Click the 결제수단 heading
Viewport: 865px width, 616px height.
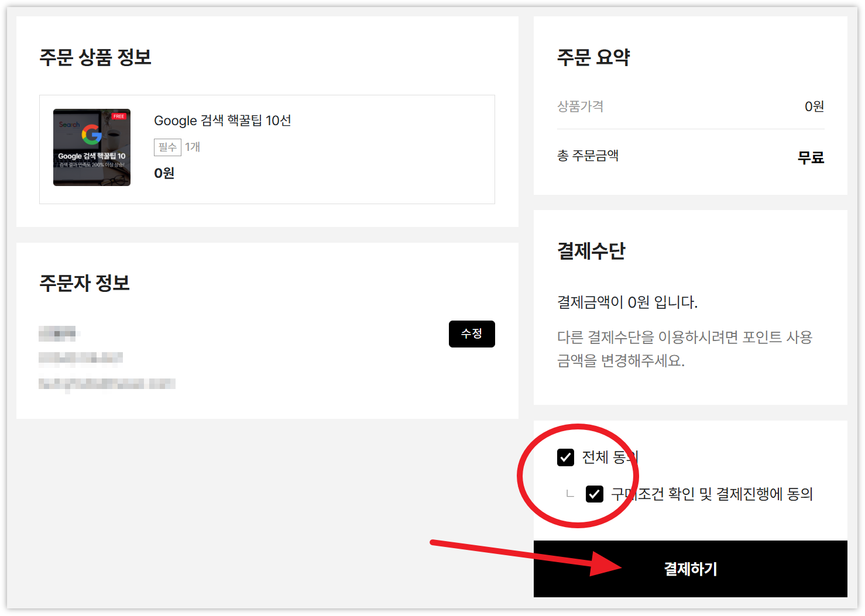(x=591, y=251)
